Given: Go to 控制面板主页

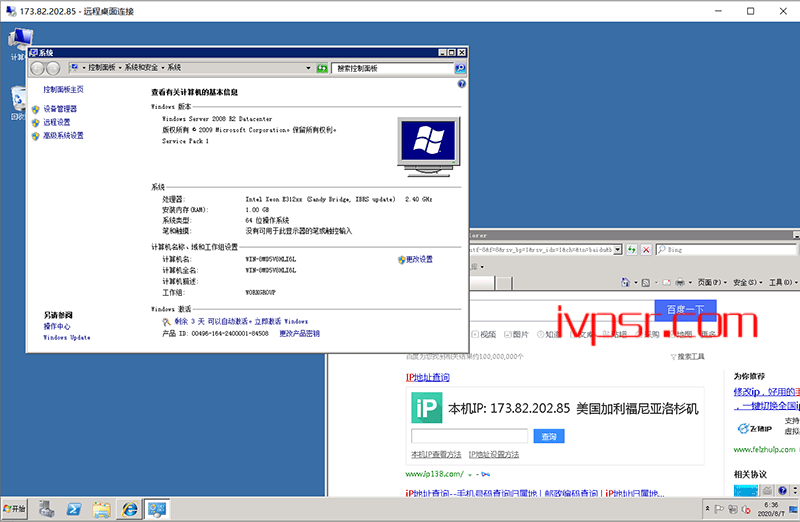Looking at the screenshot, I should point(63,89).
